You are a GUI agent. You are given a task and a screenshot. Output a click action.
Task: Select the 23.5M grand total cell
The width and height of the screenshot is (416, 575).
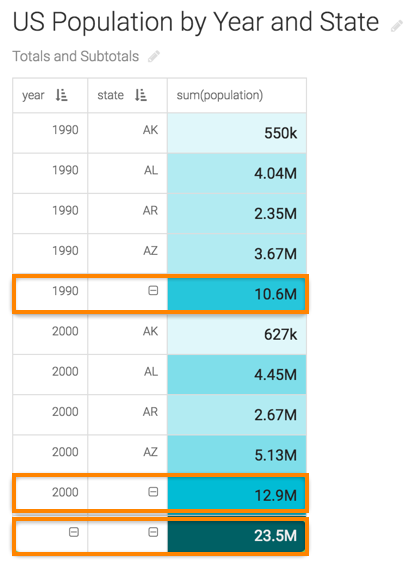point(236,536)
